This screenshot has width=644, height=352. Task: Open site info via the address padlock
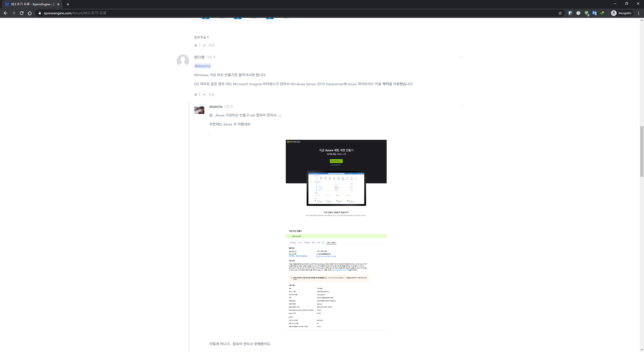coord(39,13)
